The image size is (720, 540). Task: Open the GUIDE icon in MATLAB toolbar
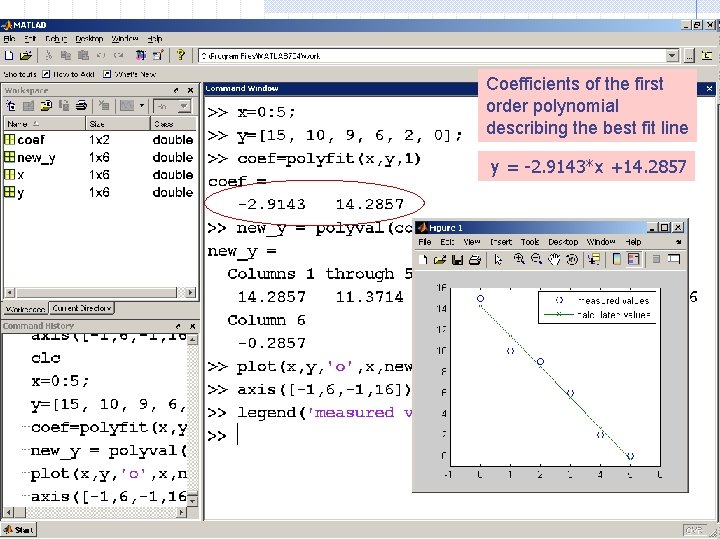tap(158, 56)
